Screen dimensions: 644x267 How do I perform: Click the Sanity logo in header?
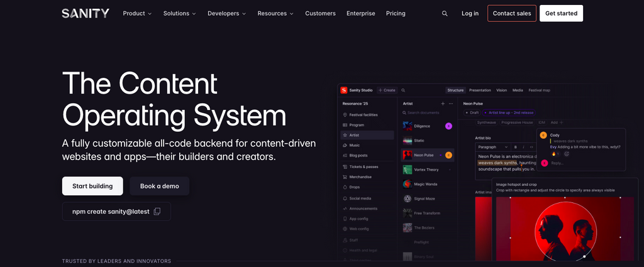(x=86, y=14)
